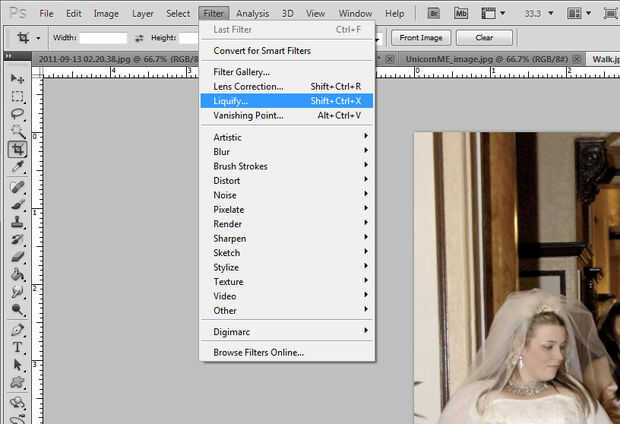Select the Smudge tool
620x424 pixels.
[17, 292]
